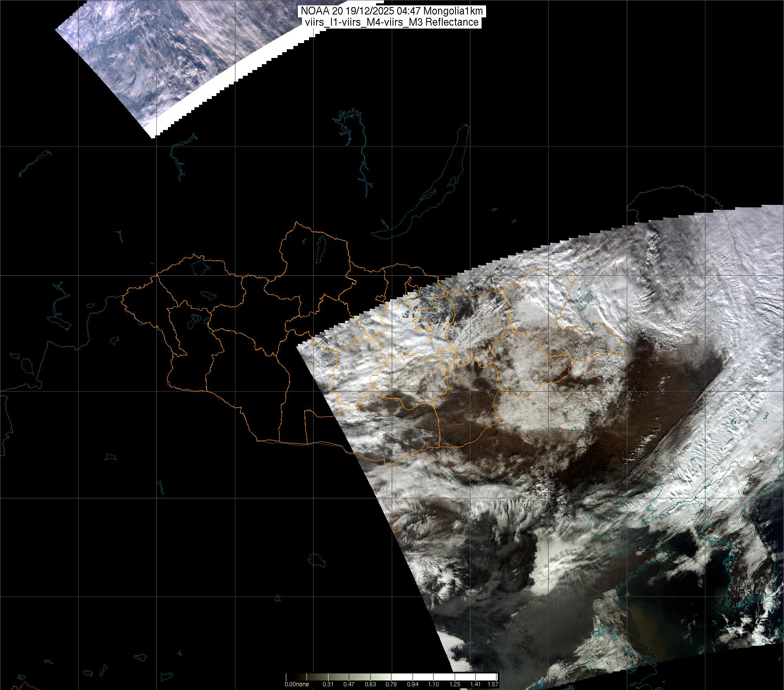Click the "0.63" colorbar label

coord(371,684)
